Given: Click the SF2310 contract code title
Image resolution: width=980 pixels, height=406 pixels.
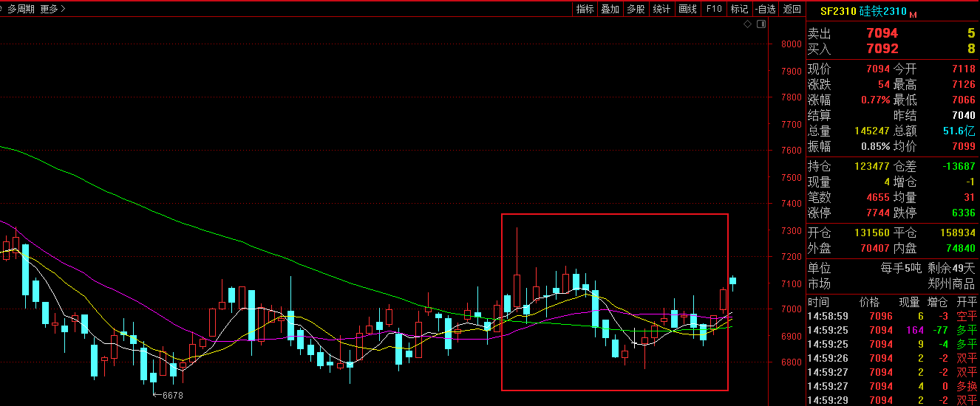Looking at the screenshot, I should point(837,11).
